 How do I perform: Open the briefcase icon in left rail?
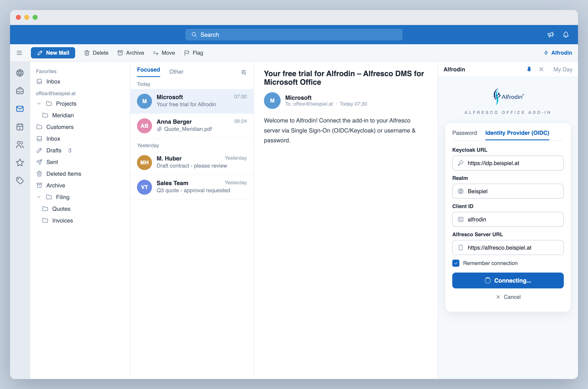tap(20, 91)
